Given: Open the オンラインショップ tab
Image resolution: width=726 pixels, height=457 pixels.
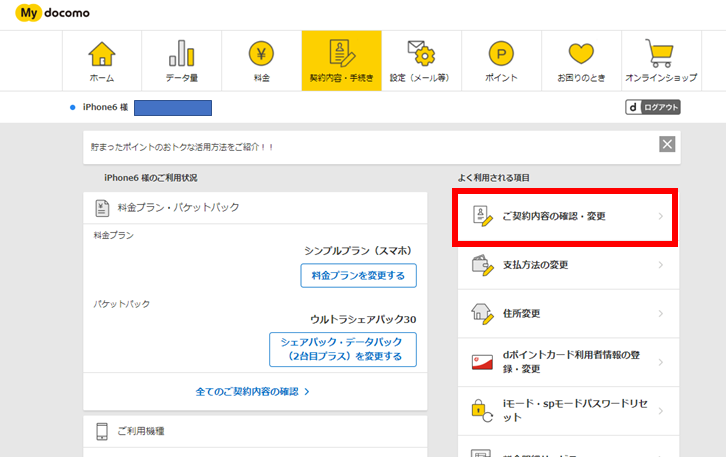Looking at the screenshot, I should click(x=661, y=61).
